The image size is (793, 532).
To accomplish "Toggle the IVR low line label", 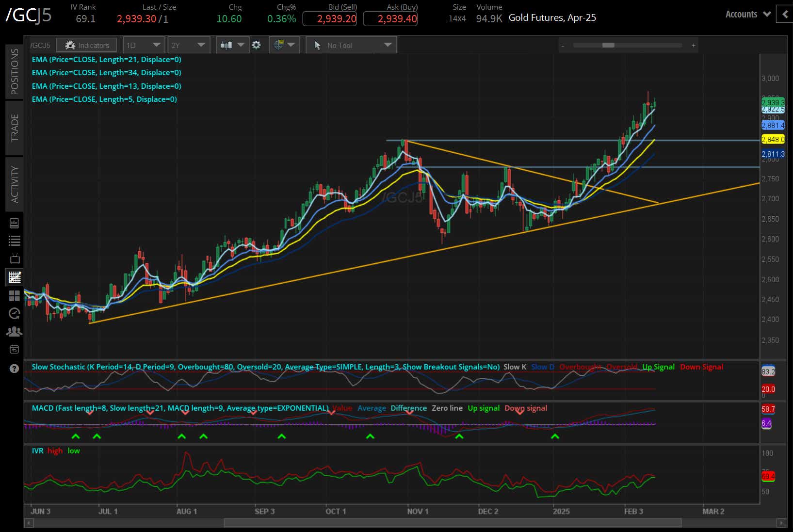I will [x=74, y=451].
